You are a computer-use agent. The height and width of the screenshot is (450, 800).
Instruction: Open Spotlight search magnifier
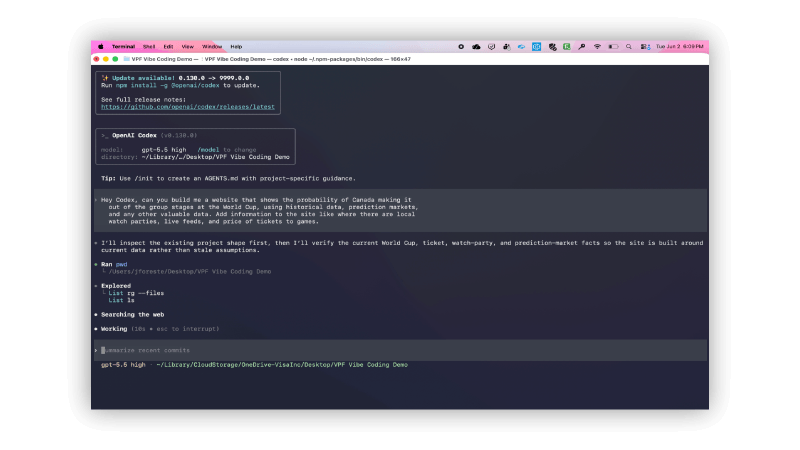[629, 46]
